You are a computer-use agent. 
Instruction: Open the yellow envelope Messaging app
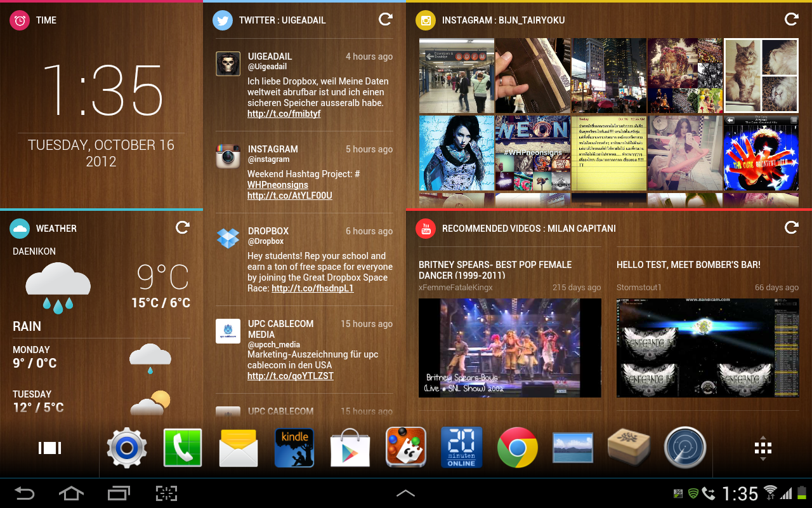pos(239,448)
